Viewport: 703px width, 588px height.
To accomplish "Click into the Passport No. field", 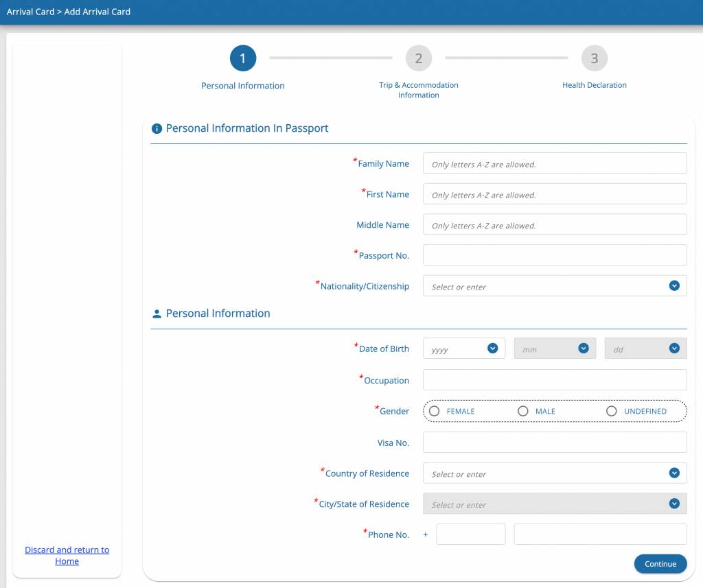I will pos(555,255).
